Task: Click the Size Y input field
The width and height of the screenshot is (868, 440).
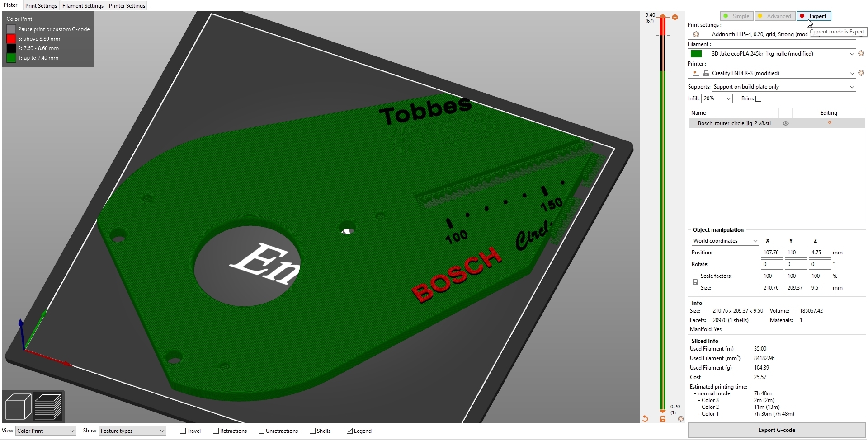Action: (x=796, y=288)
